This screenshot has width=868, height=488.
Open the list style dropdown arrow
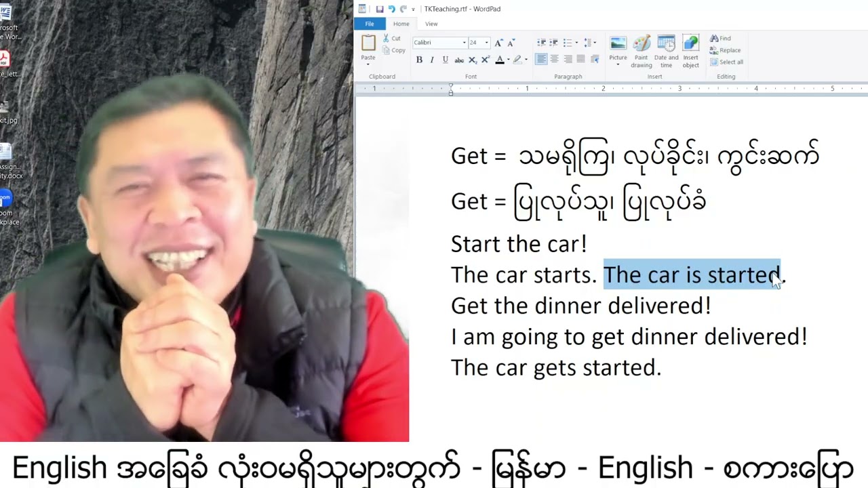pyautogui.click(x=576, y=43)
